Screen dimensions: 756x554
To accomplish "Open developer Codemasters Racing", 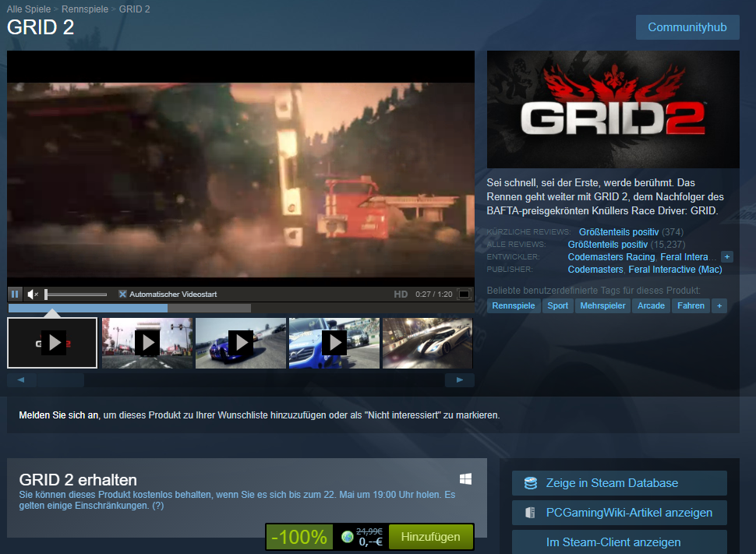I will coord(611,257).
